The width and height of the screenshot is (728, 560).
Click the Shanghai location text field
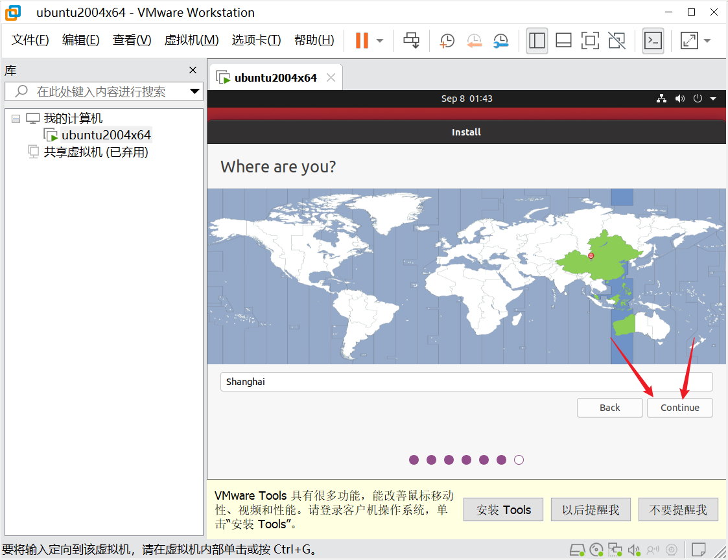(466, 382)
